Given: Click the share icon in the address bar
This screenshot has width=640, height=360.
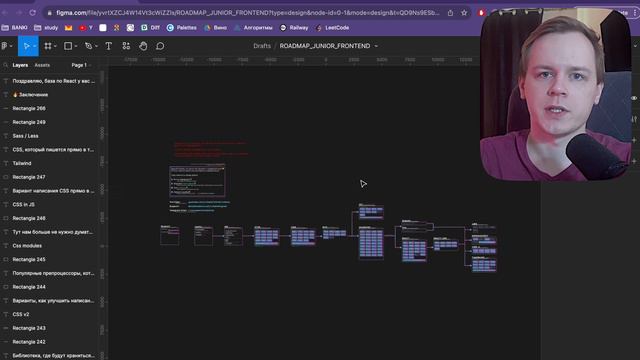Looking at the screenshot, I should [x=450, y=13].
